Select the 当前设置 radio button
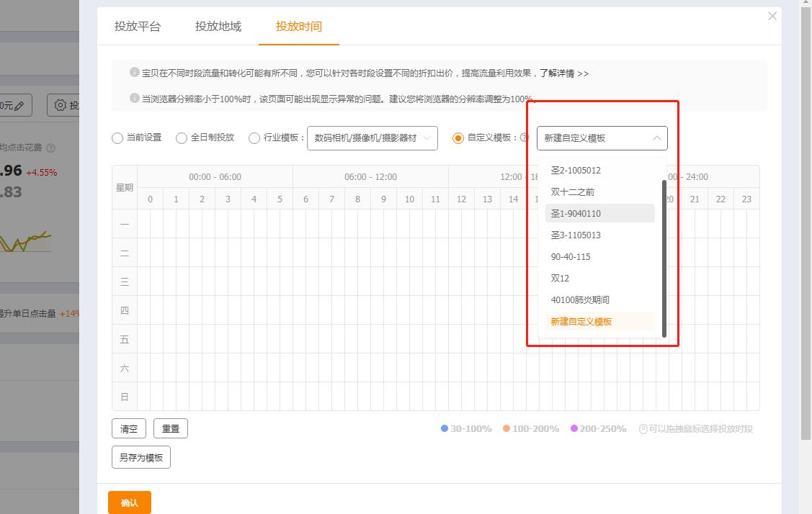The height and width of the screenshot is (514, 812). [117, 137]
